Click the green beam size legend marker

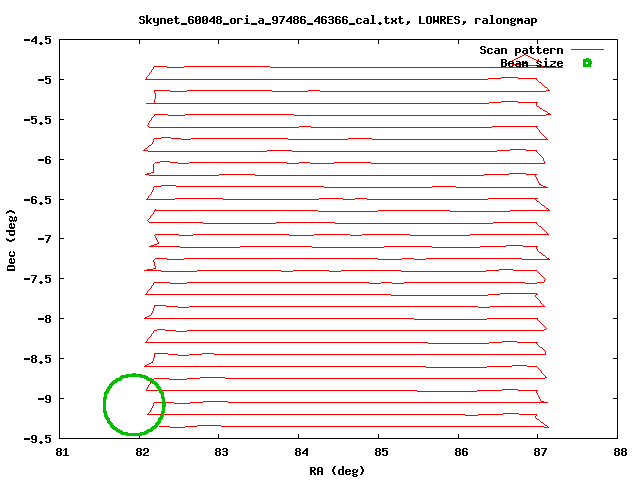click(x=587, y=63)
